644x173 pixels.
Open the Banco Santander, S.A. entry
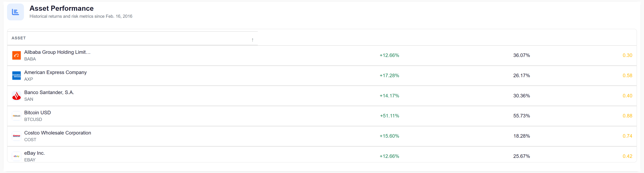49,92
